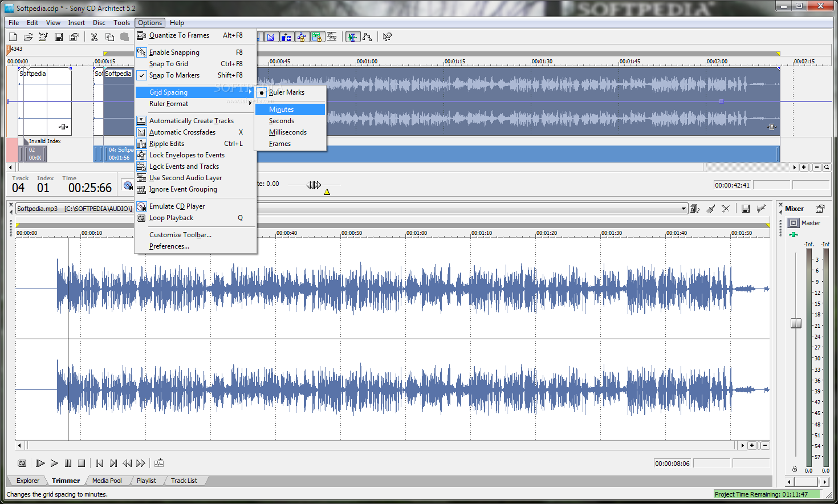This screenshot has height=504, width=838.
Task: Open Preferences from Options menu
Action: [196, 246]
